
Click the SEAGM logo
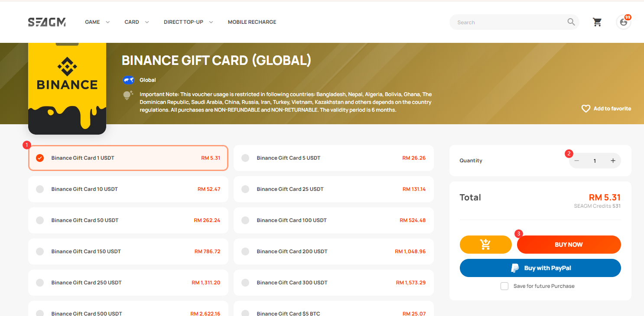[x=47, y=22]
